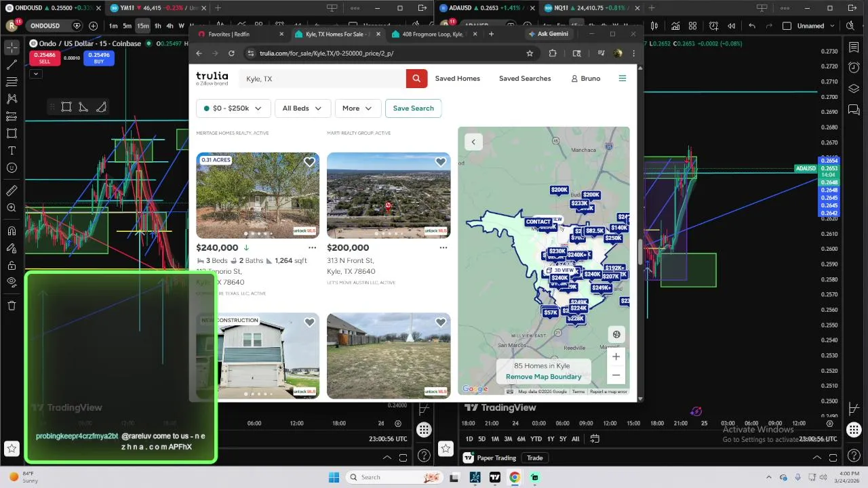Open the Fibonacci tools in left toolbar
Viewport: 868px width, 488px height.
click(12, 81)
